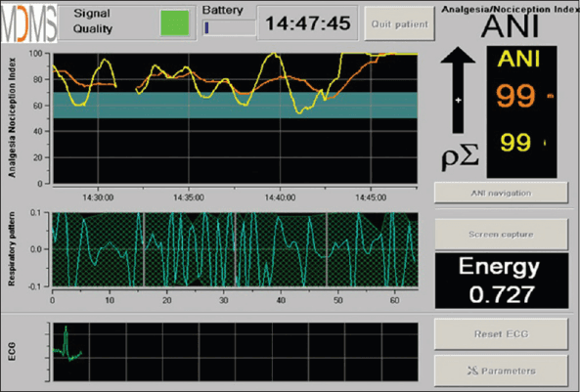Click the Respiratory pattern graph at 30 seconds

pyautogui.click(x=223, y=249)
